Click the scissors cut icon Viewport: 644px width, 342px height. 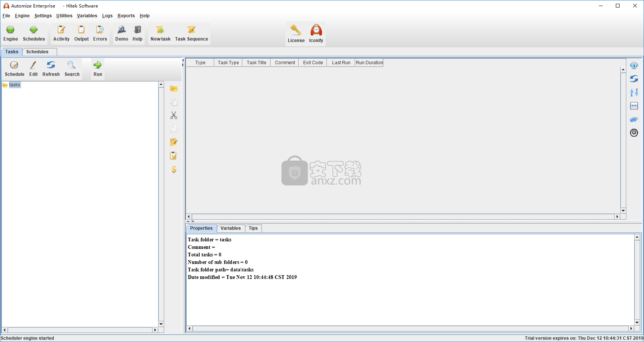pyautogui.click(x=174, y=115)
